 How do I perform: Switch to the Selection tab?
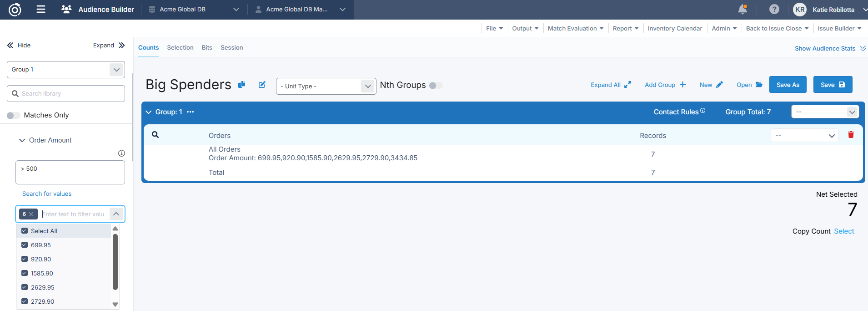[180, 47]
